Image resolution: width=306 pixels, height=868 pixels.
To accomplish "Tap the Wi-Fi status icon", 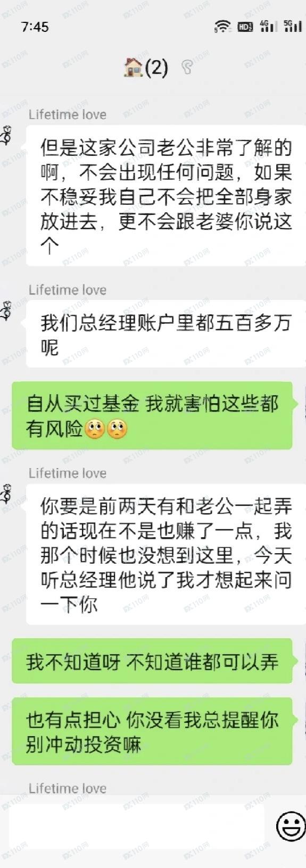I will click(x=222, y=26).
